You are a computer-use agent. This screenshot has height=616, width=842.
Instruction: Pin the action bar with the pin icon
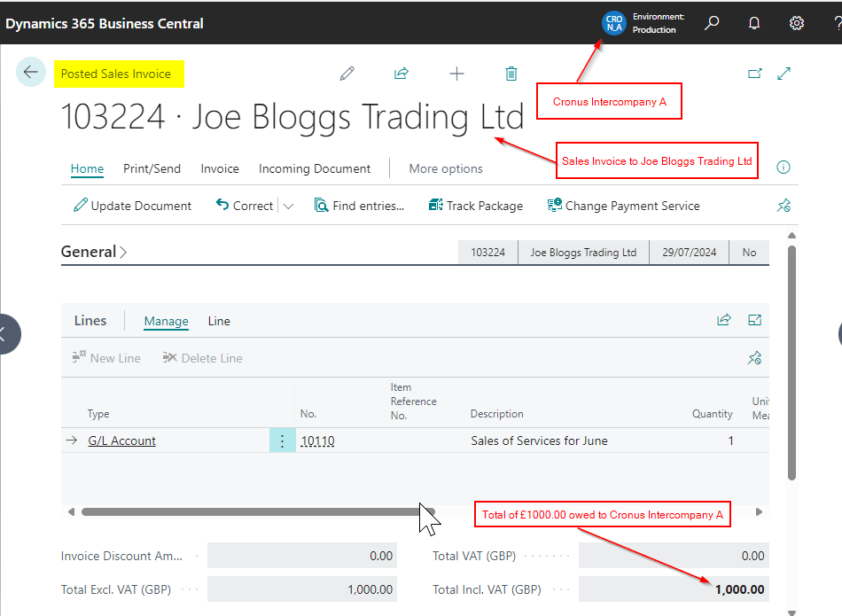pyautogui.click(x=783, y=206)
